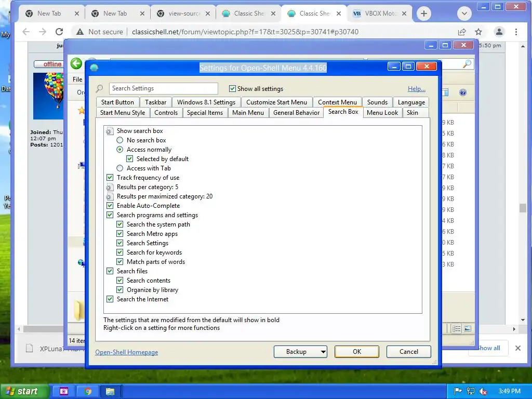Open the Customize Start Menu tab

[276, 102]
